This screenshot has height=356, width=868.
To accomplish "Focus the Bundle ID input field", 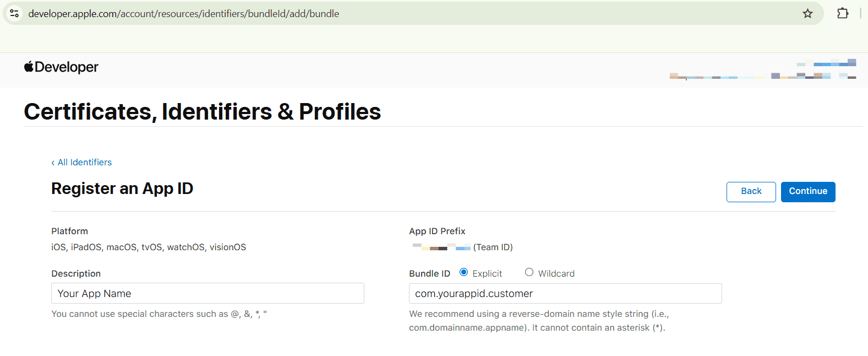I will (x=565, y=294).
